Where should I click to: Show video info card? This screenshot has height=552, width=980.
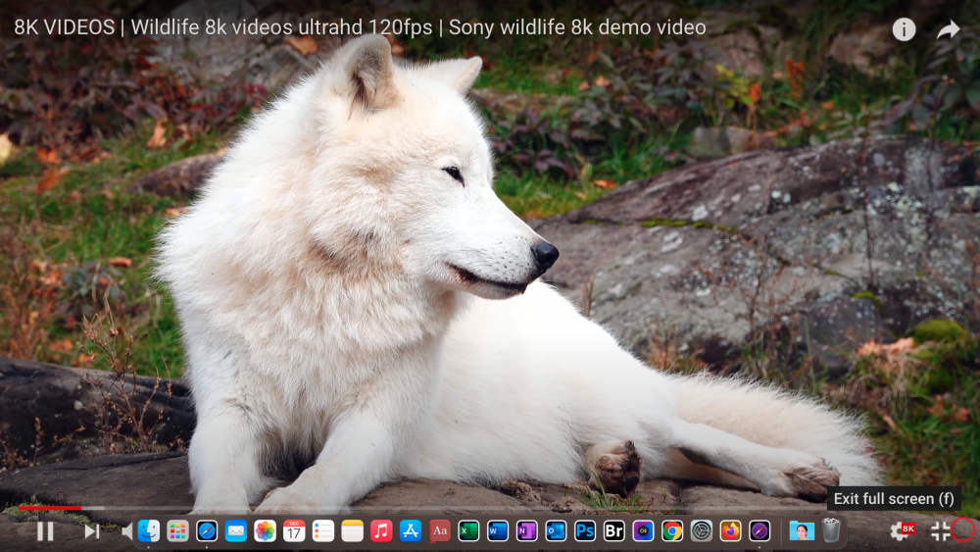coord(904,29)
